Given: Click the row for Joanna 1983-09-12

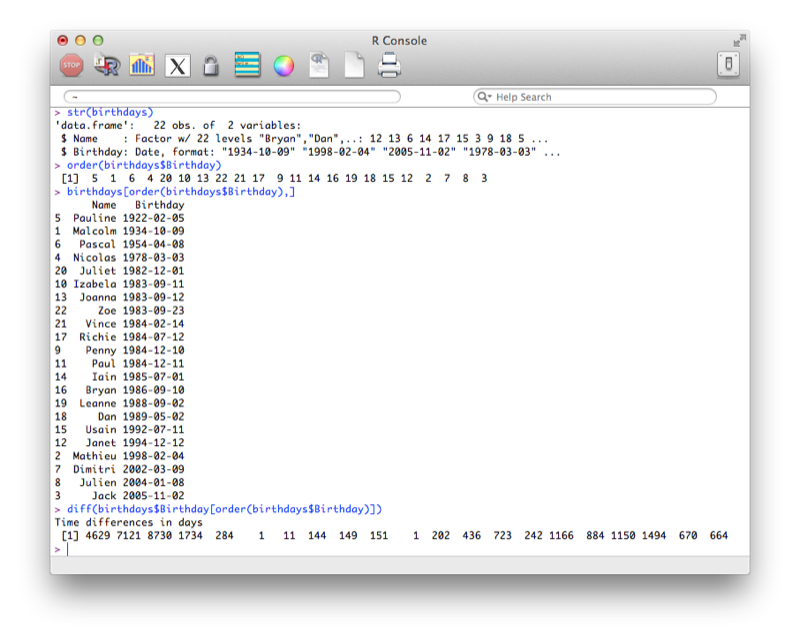Looking at the screenshot, I should pos(119,298).
